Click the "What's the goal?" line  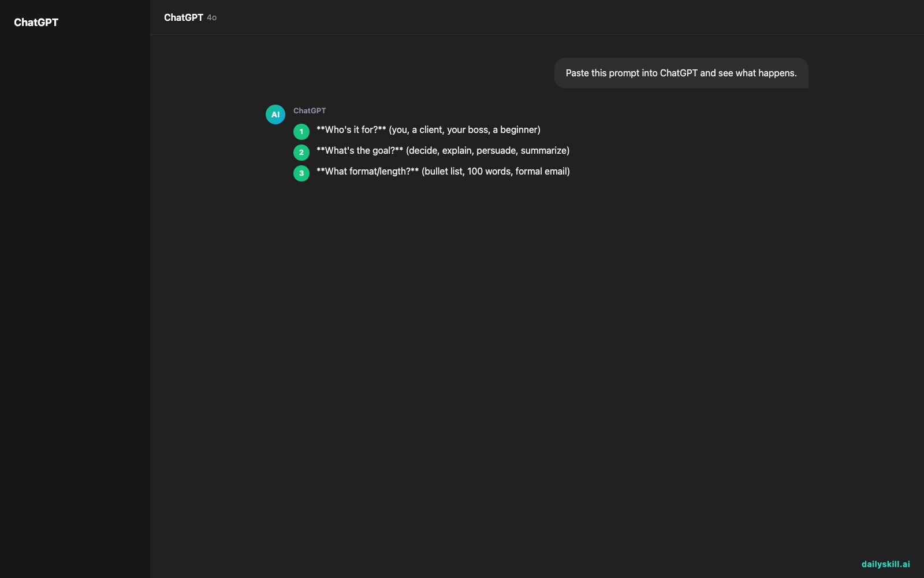(442, 151)
